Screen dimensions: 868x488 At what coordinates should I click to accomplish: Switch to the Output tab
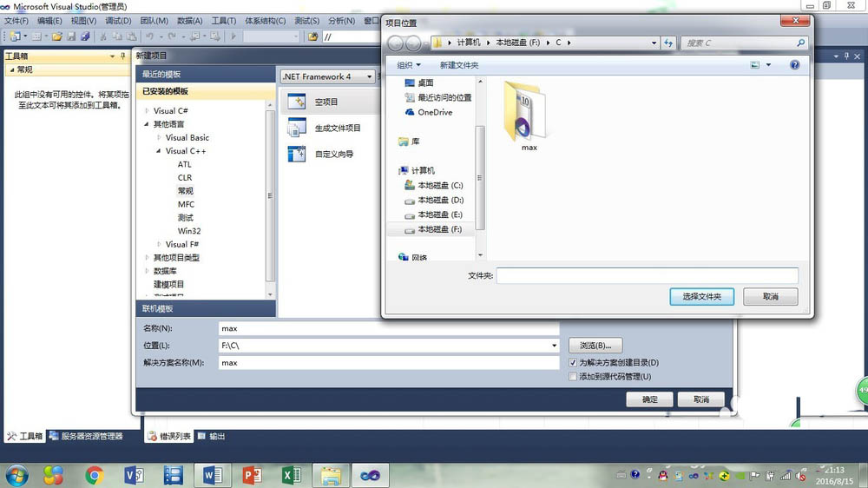pos(211,436)
